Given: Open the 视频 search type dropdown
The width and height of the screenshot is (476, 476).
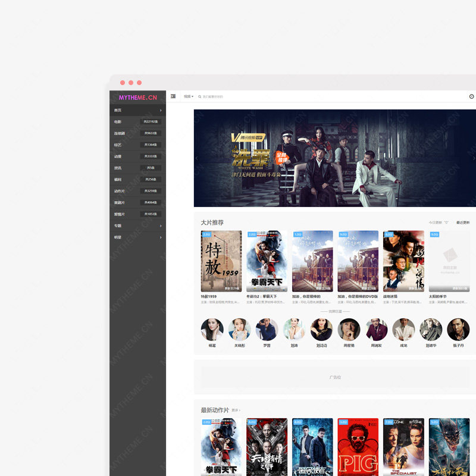Looking at the screenshot, I should pos(189,96).
